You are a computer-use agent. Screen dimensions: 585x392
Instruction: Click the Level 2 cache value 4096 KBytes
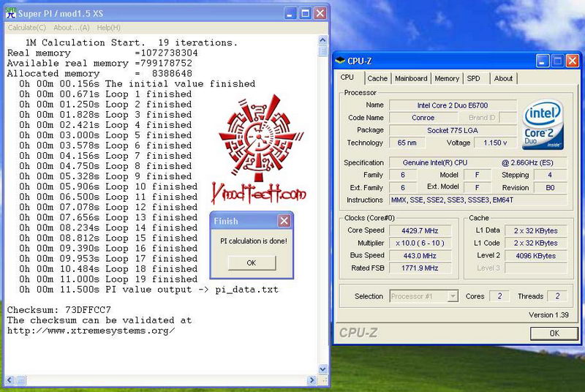coord(536,255)
